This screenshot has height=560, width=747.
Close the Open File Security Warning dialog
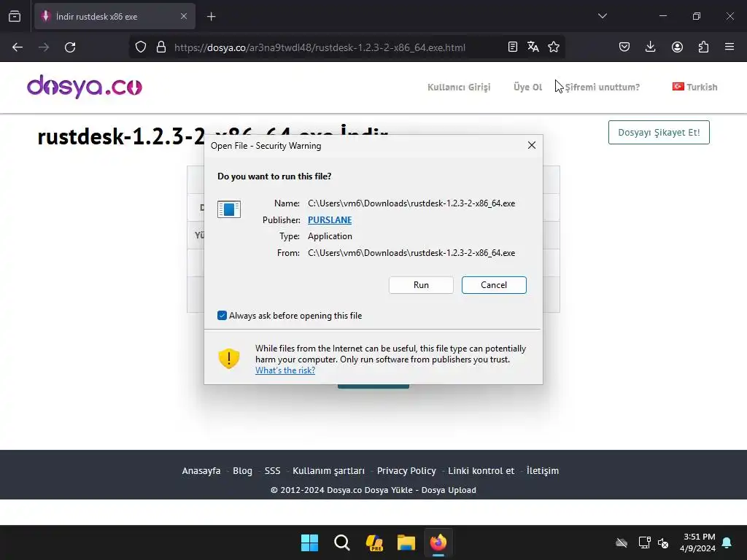pos(532,145)
